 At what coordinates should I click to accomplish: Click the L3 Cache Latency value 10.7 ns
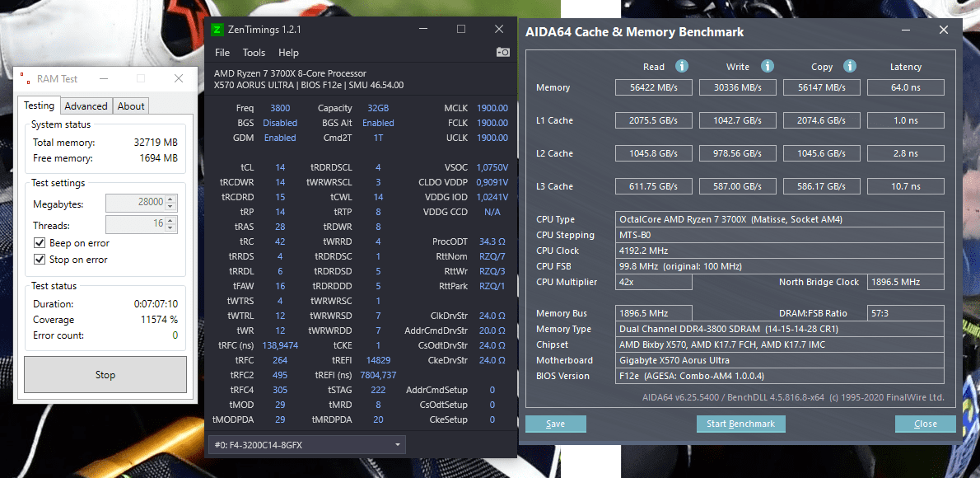pos(905,186)
